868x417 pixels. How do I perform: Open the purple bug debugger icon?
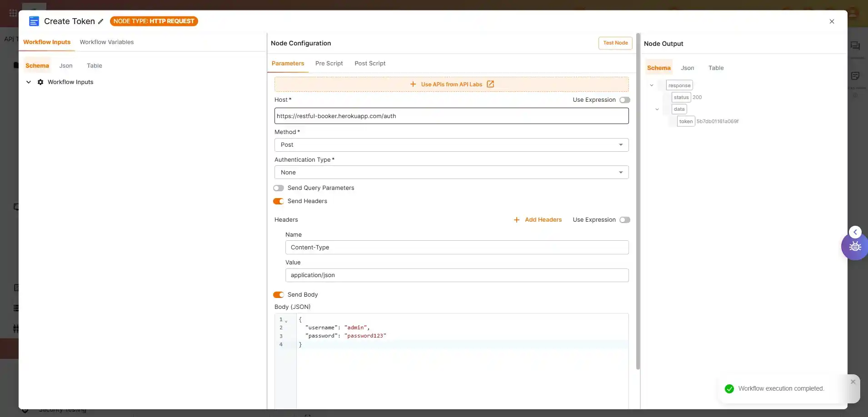point(855,247)
